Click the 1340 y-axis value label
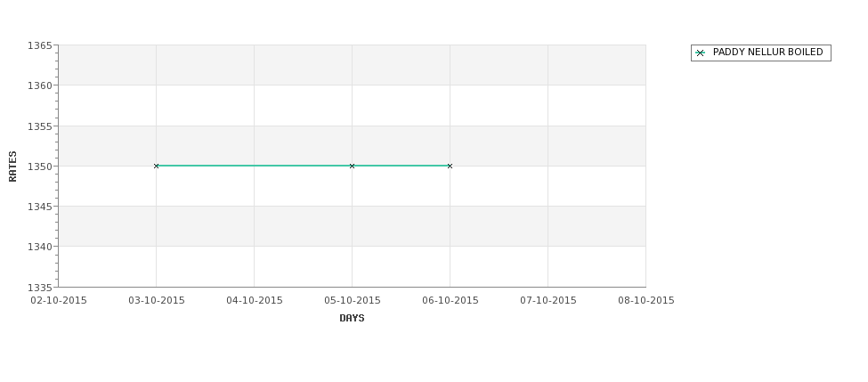 (39, 247)
